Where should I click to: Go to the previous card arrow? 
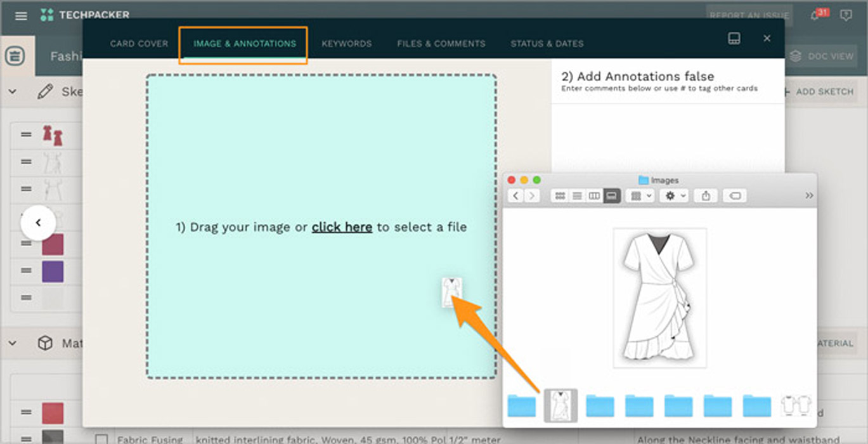tap(38, 223)
